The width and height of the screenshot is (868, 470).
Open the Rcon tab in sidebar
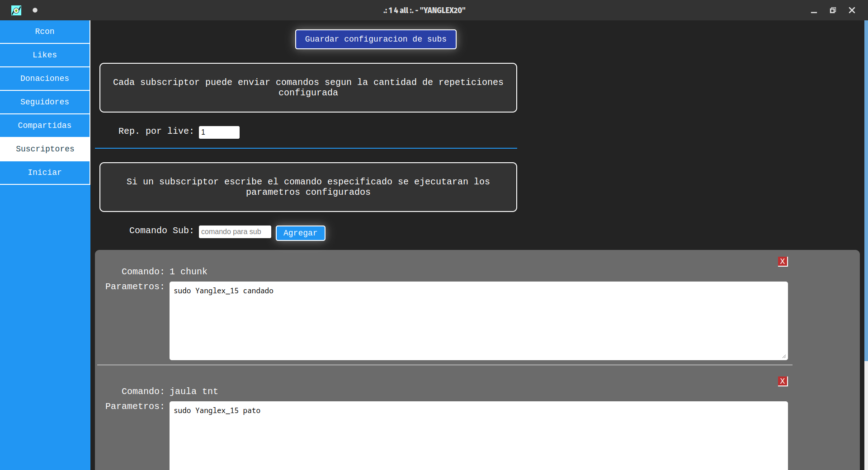coord(45,32)
